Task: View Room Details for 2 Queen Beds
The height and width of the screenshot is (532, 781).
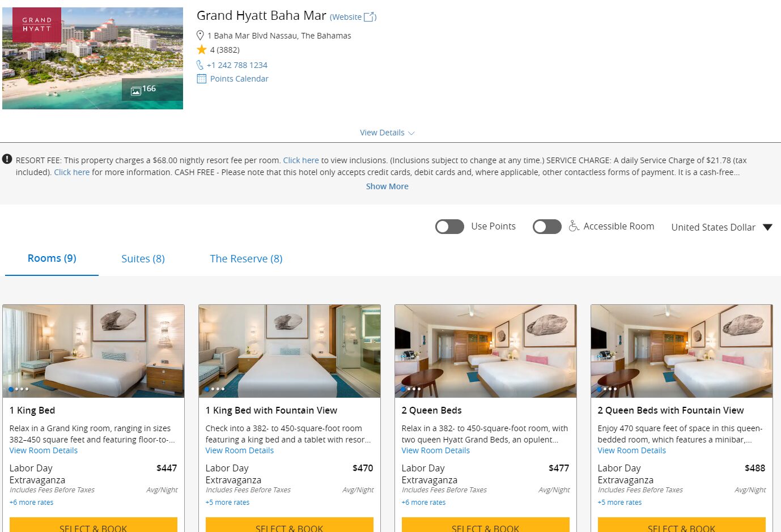Action: [x=436, y=450]
